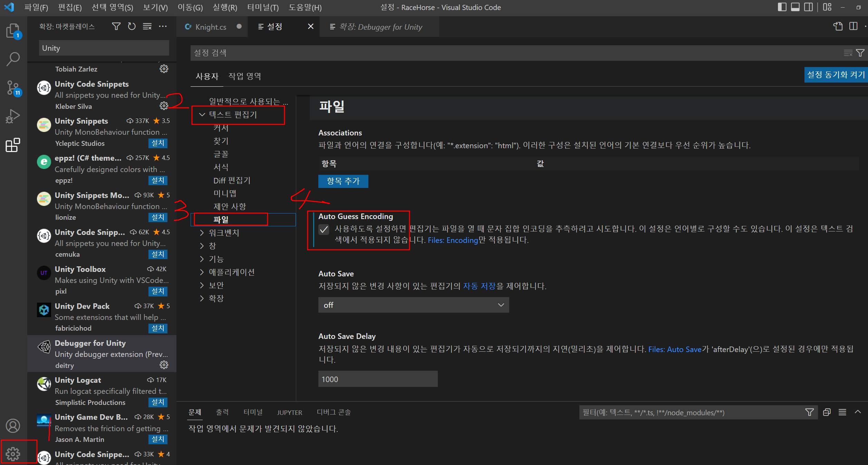
Task: Open the Search view in the activity bar
Action: [x=13, y=59]
